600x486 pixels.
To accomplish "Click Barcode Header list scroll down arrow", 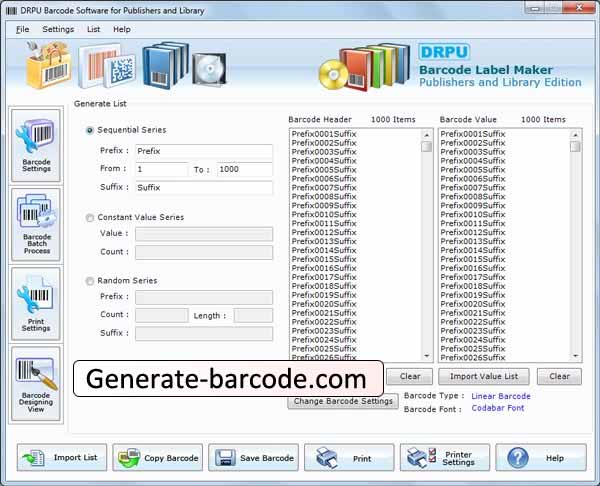I will point(426,356).
